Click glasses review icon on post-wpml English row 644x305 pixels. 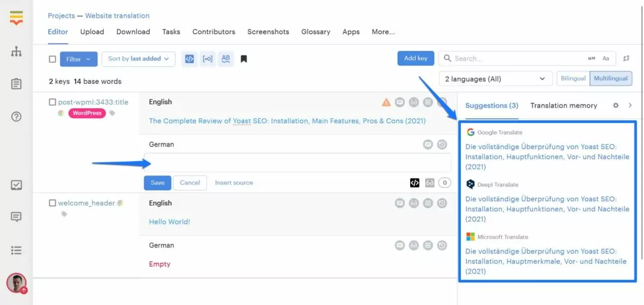(414, 103)
